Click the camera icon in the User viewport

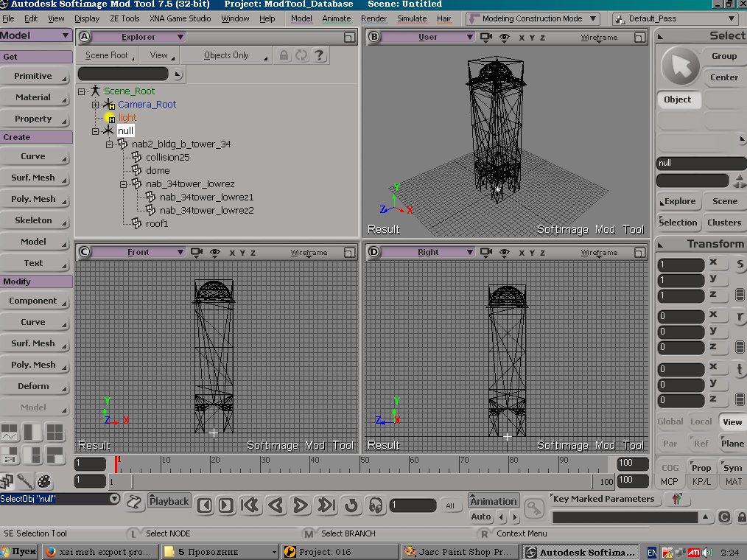(486, 37)
